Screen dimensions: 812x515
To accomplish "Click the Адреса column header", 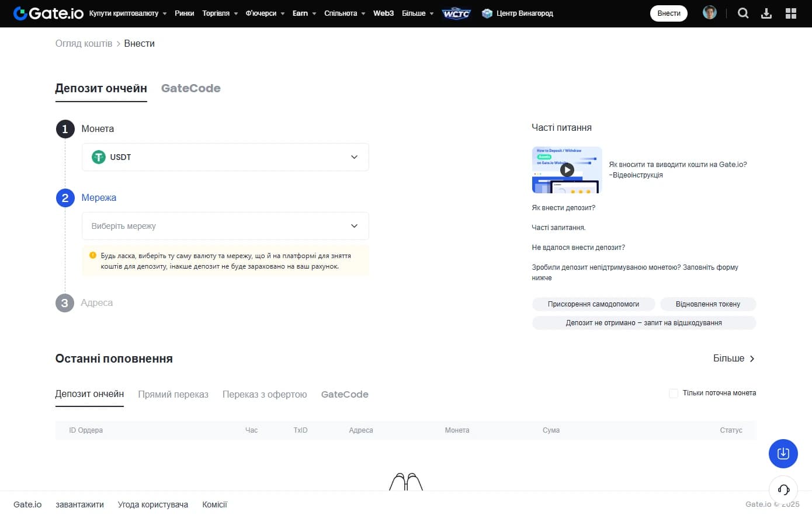I will [361, 430].
